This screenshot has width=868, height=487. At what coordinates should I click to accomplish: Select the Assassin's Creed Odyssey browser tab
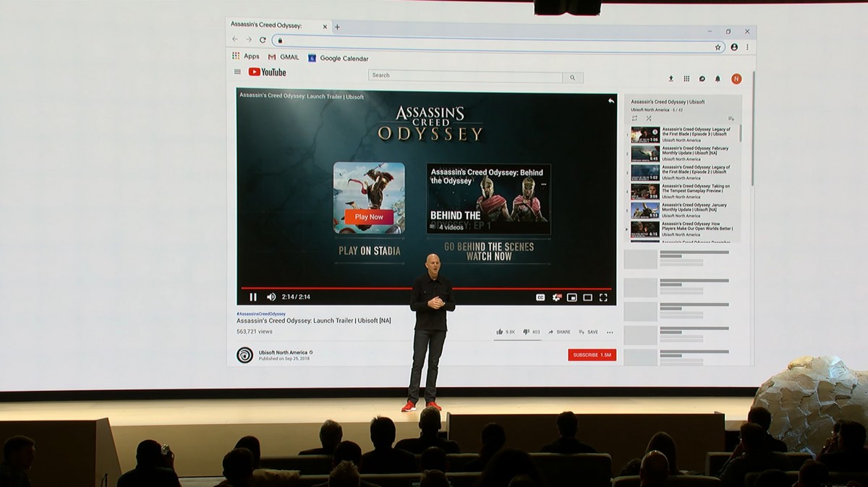(278, 25)
